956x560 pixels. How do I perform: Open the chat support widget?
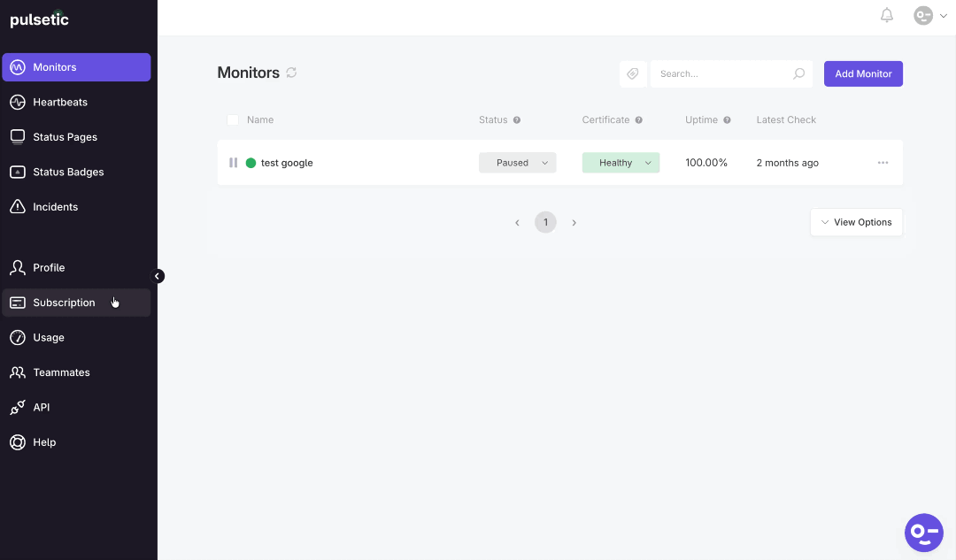pos(923,532)
